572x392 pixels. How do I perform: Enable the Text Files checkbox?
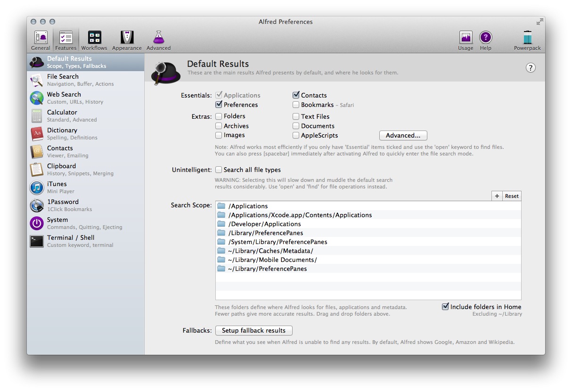296,116
